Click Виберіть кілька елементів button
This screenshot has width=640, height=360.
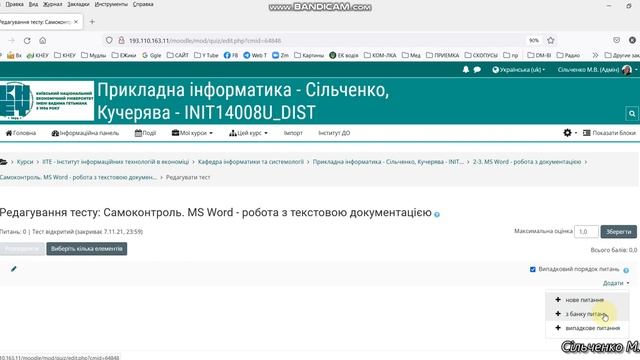point(87,249)
